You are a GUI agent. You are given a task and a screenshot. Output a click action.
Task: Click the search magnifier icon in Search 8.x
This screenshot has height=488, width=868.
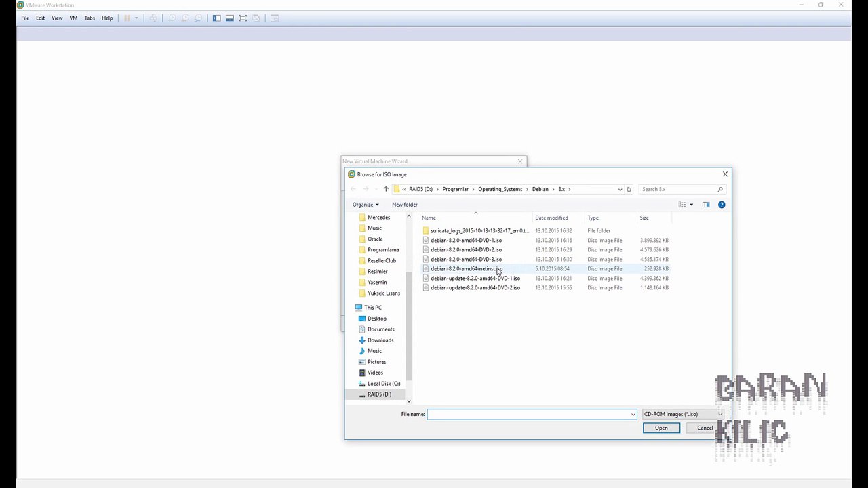tap(720, 189)
